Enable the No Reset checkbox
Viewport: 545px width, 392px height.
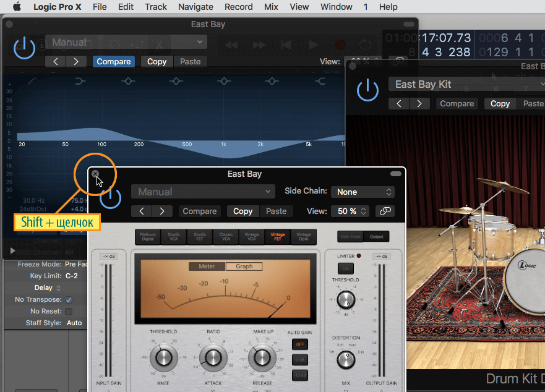(69, 311)
